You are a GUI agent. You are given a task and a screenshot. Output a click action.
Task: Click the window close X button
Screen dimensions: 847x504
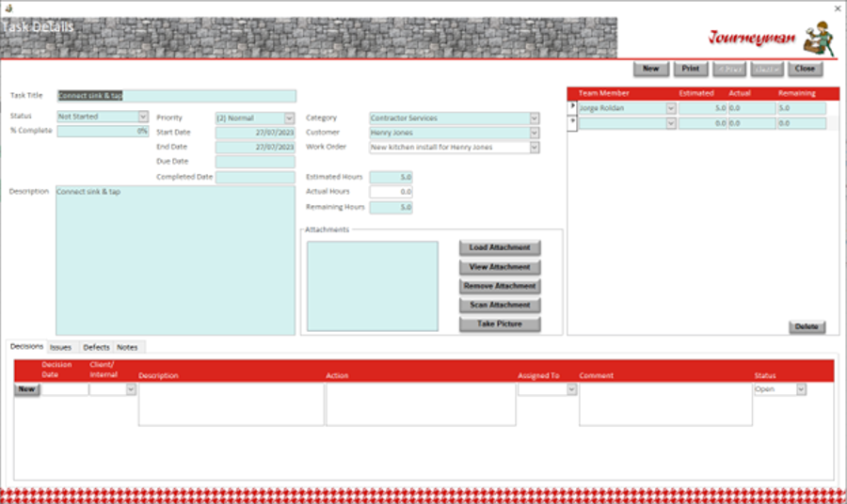(838, 8)
